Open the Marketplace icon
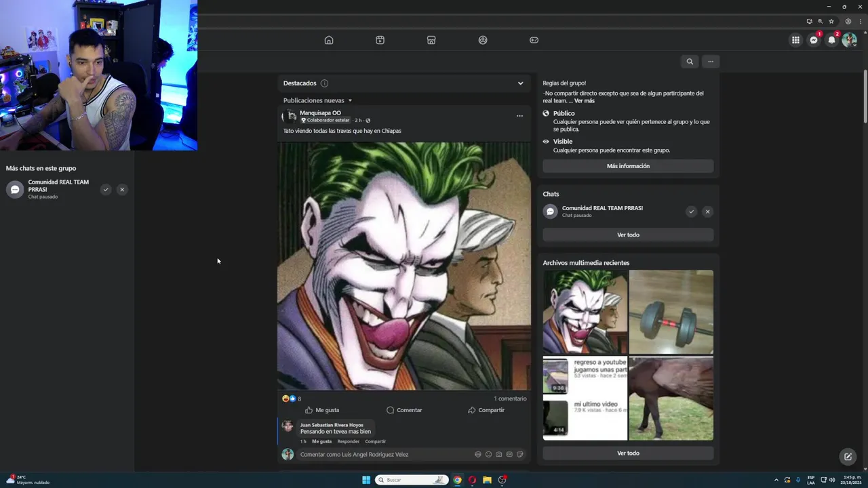The width and height of the screenshot is (868, 488). [x=431, y=40]
